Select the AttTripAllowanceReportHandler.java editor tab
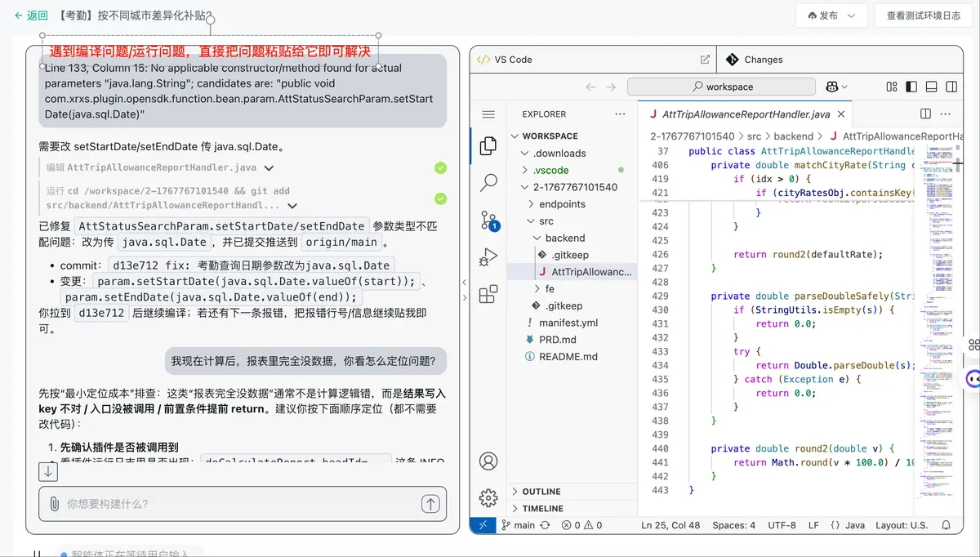Screen dimensions: 980x557 coord(745,114)
